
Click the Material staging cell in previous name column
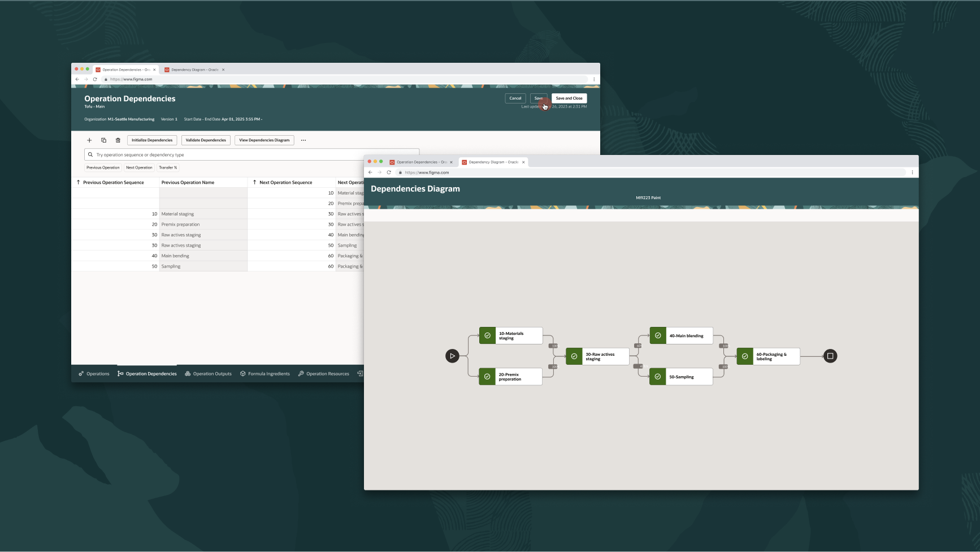click(203, 214)
